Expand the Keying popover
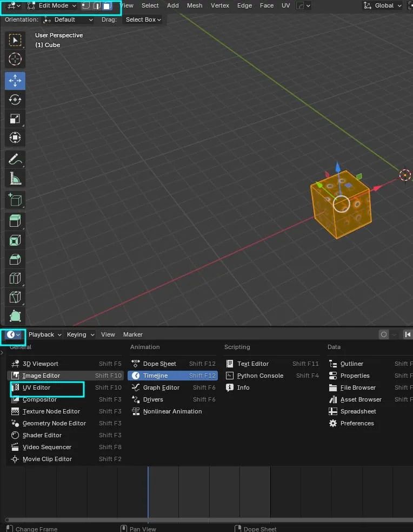This screenshot has width=413, height=532. 81,334
